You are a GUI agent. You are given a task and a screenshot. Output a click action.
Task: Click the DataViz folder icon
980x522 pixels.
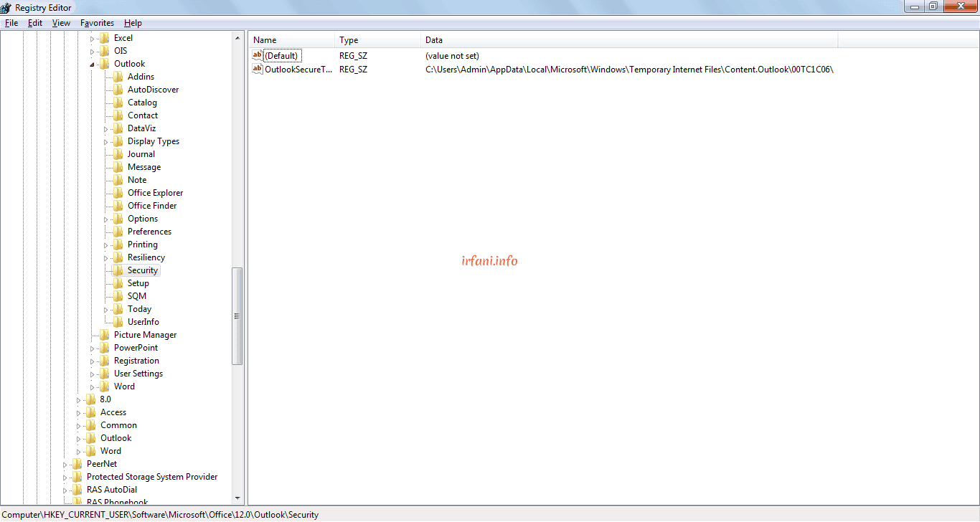point(118,128)
